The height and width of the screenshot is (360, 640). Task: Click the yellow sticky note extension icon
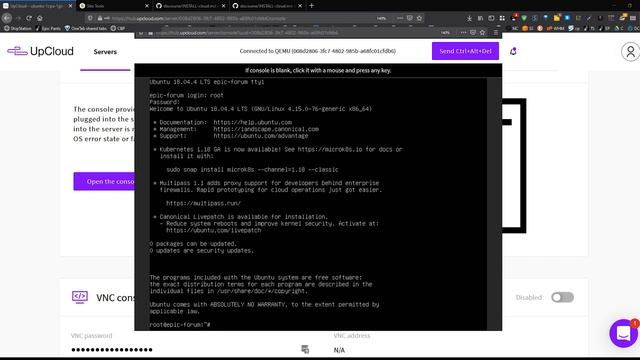point(556,18)
